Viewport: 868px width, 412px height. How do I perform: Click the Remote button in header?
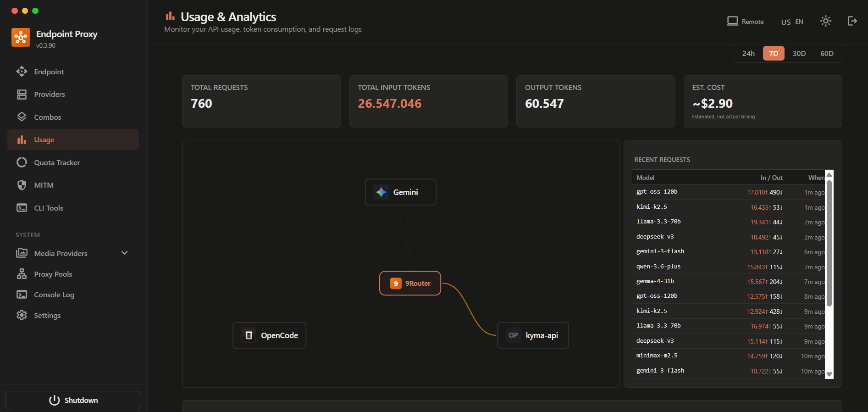click(x=745, y=22)
